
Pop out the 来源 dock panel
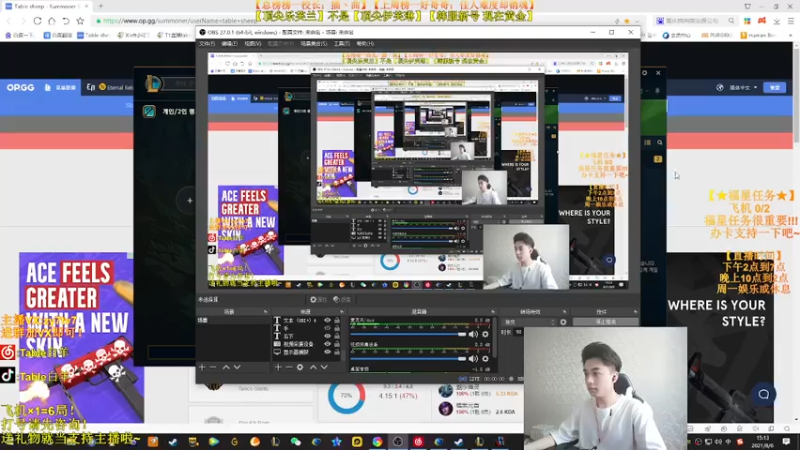tap(342, 311)
